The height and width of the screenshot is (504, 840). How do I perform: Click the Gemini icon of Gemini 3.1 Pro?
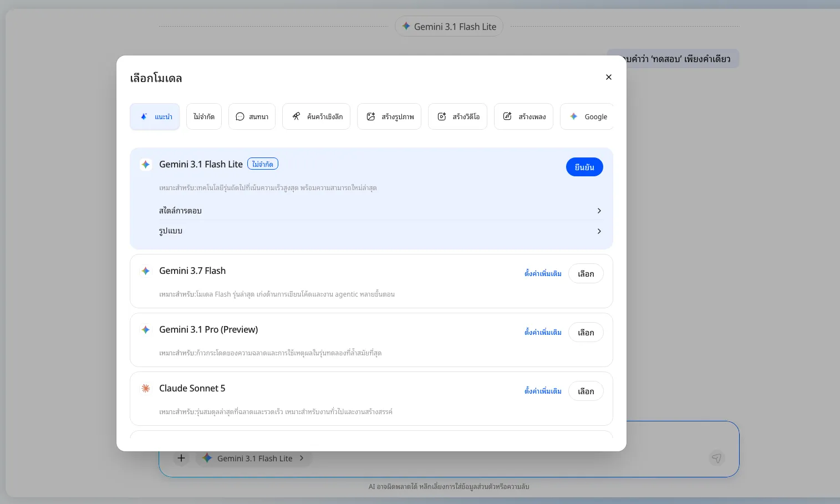click(x=146, y=330)
